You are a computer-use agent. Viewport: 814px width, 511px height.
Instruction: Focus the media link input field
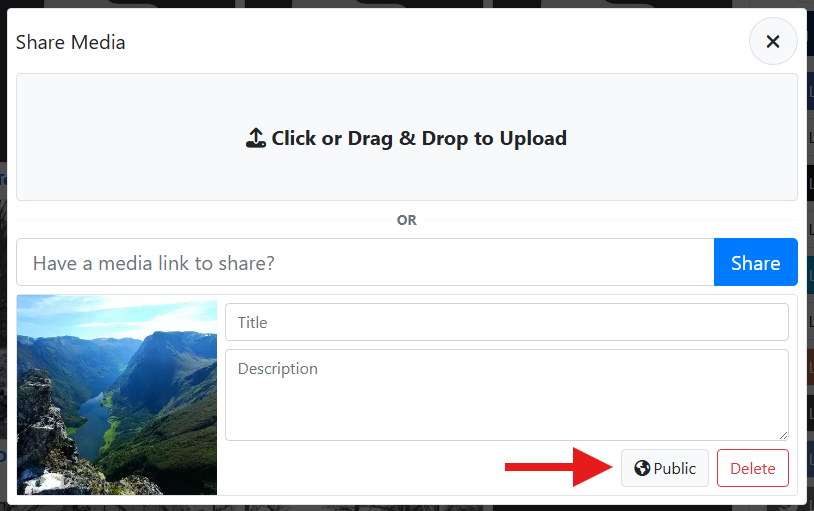(365, 263)
